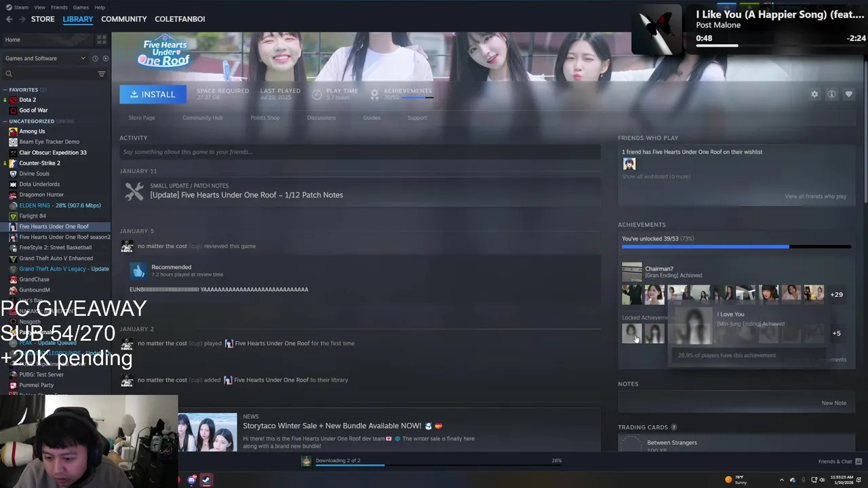Collapse the UNCATEGORIZED category
The height and width of the screenshot is (488, 868).
[5, 121]
